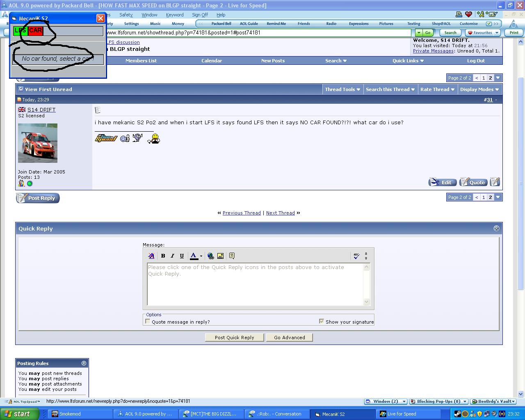Click the Steam tray icon
This screenshot has width=525, height=420.
tap(458, 414)
